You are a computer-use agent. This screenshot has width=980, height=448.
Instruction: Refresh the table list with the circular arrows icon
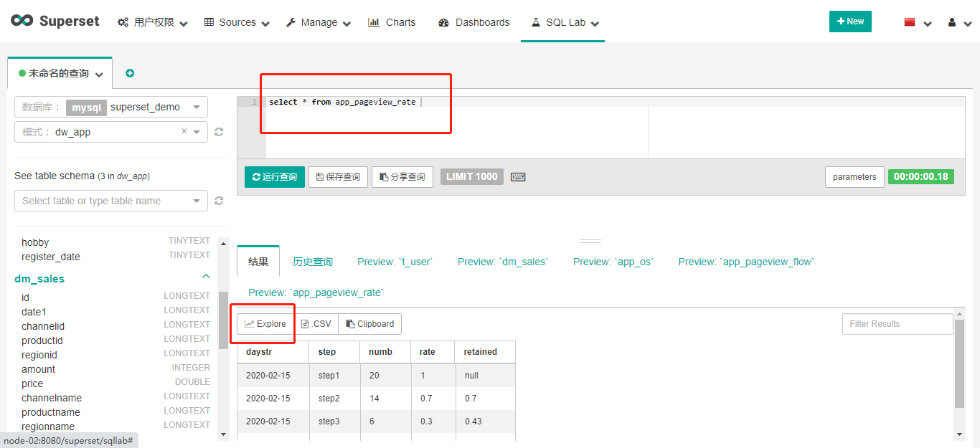(x=219, y=201)
